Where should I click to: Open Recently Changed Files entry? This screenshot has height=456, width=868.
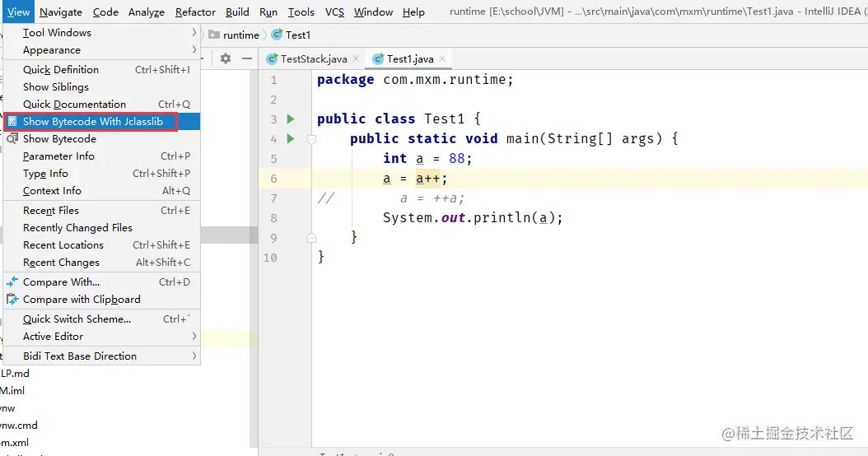(102, 227)
